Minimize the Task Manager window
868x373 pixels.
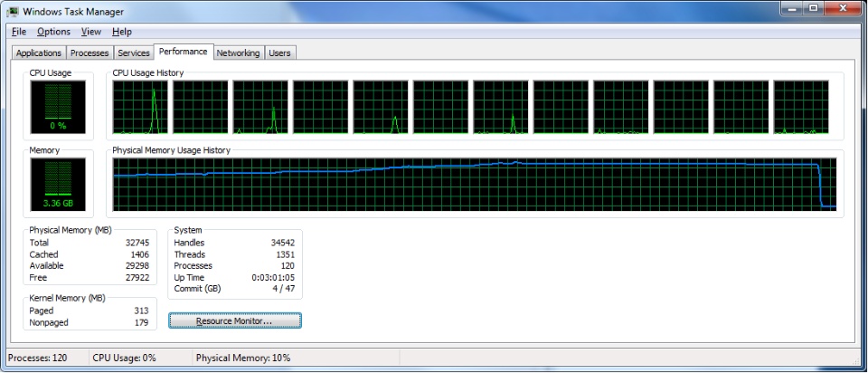tap(792, 8)
